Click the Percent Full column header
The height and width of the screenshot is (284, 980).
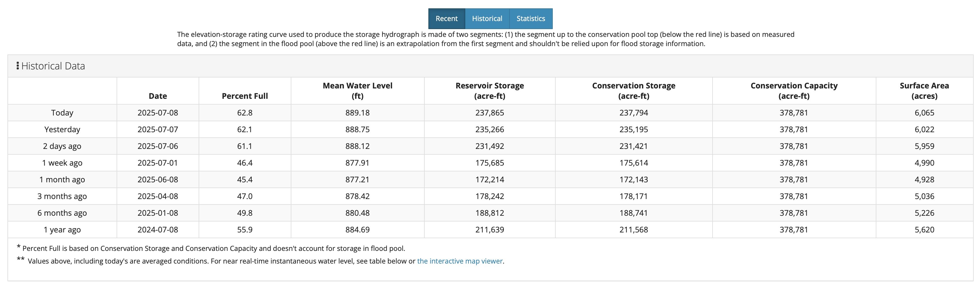pyautogui.click(x=245, y=96)
